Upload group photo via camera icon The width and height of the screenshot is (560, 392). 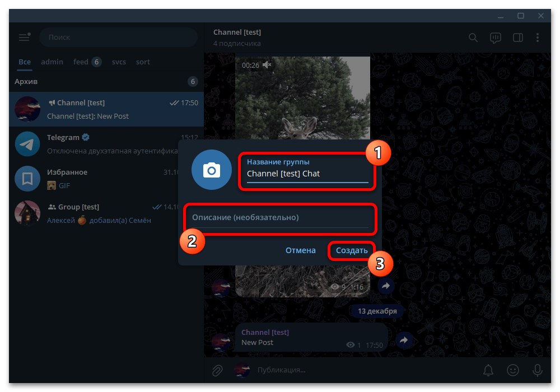[x=212, y=170]
